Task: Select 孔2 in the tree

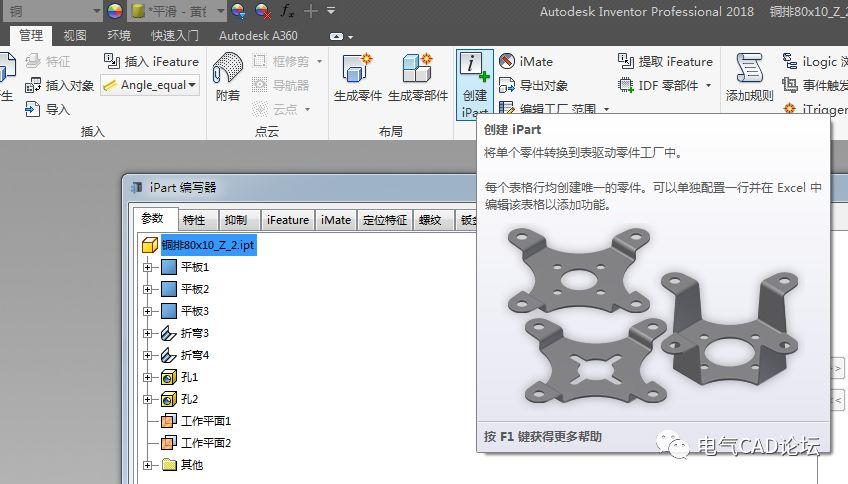Action: click(189, 400)
